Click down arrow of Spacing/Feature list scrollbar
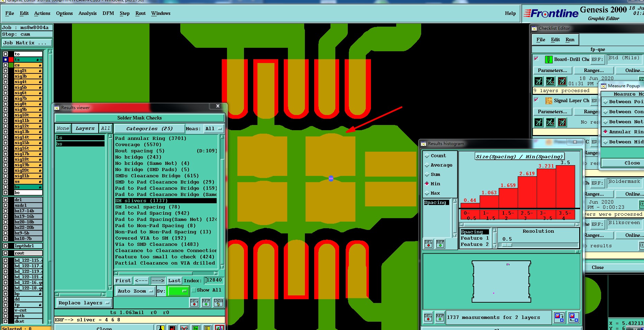The width and height of the screenshot is (644, 330). coord(495,245)
